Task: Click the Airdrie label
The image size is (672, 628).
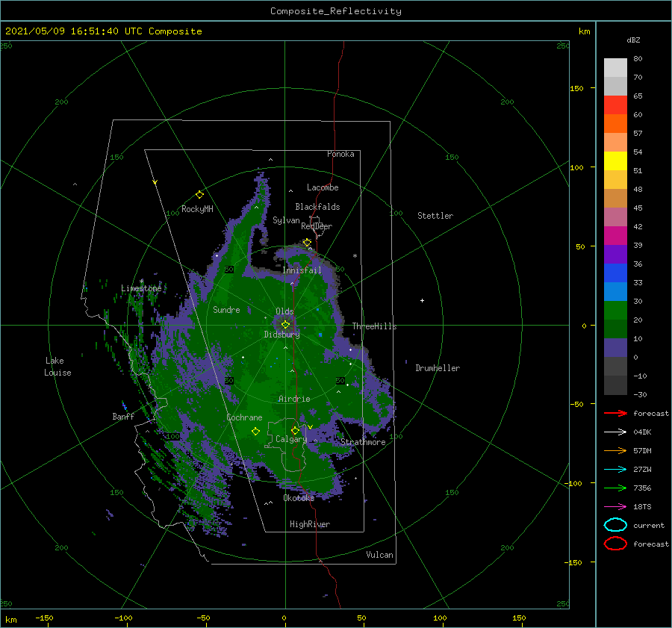Action: coord(294,399)
